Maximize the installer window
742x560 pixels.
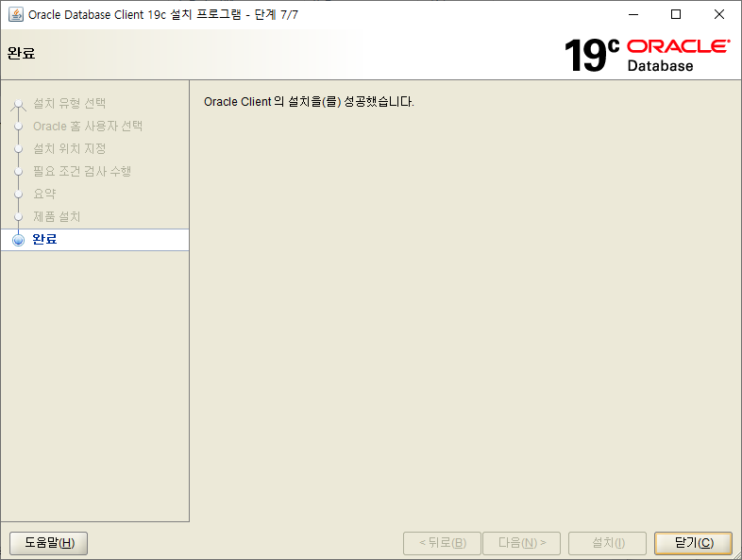676,15
